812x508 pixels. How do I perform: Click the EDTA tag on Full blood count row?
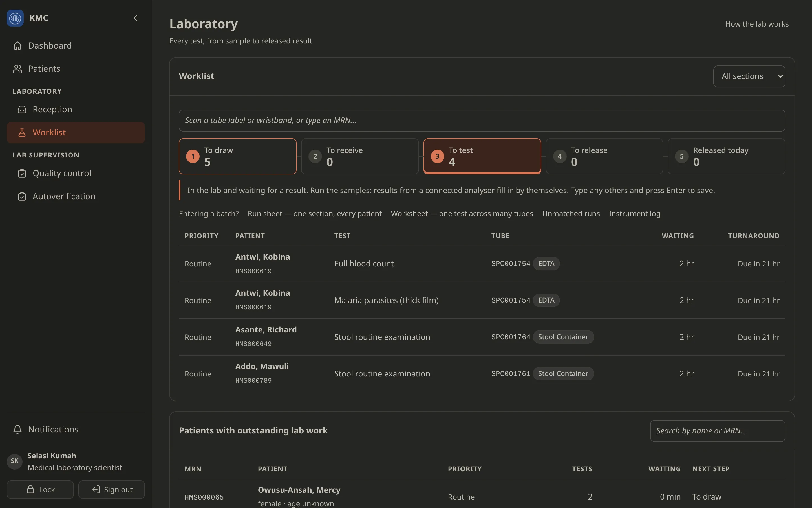click(x=546, y=264)
